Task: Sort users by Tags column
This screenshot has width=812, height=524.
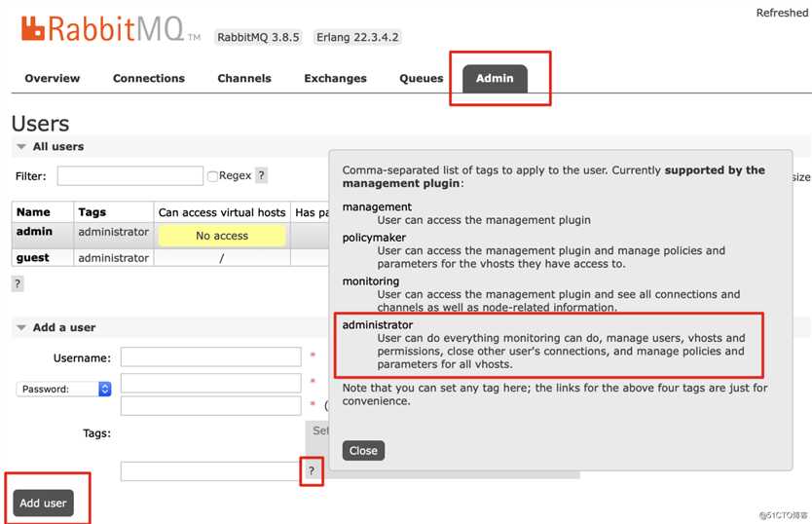Action: pyautogui.click(x=92, y=212)
